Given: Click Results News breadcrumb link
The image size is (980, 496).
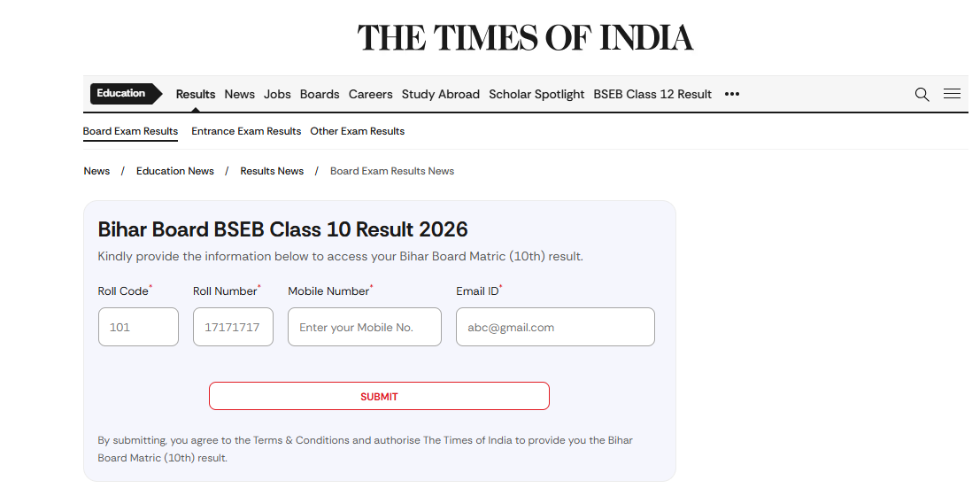Looking at the screenshot, I should pos(272,171).
